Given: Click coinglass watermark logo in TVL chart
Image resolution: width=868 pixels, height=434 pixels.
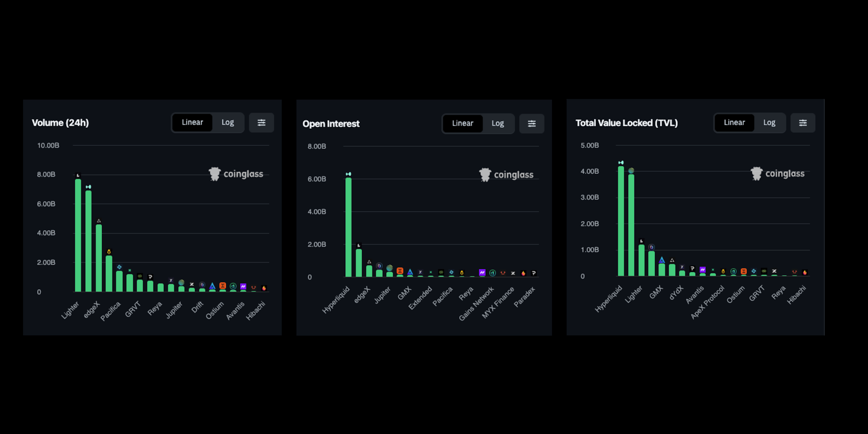Looking at the screenshot, I should (x=756, y=174).
